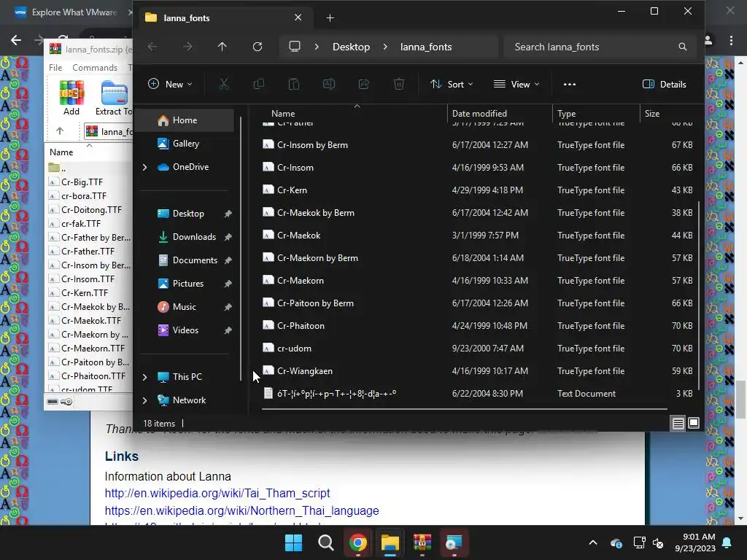The height and width of the screenshot is (560, 747).
Task: Switch to details list view icon
Action: [678, 423]
